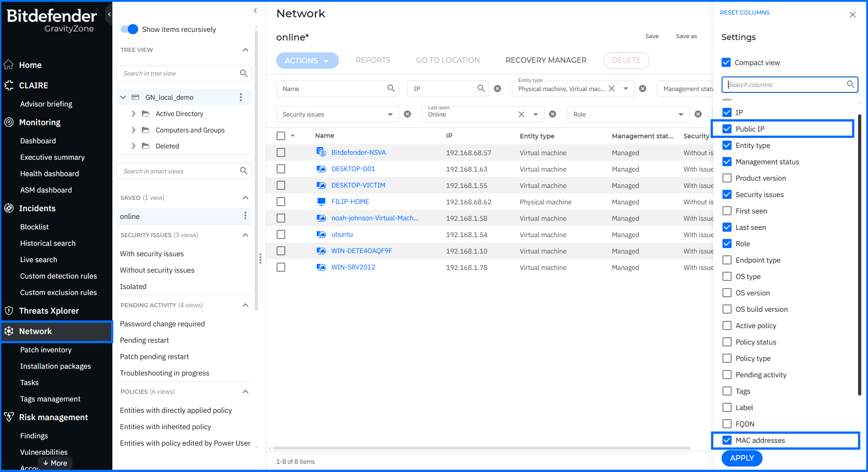The image size is (868, 472).
Task: Expand the Active Directory tree node
Action: click(x=133, y=113)
